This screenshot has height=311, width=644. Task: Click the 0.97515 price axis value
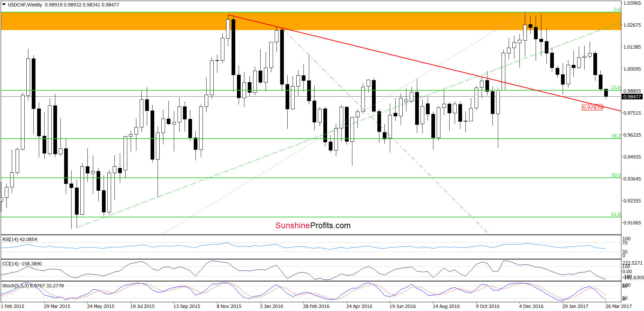[x=632, y=113]
